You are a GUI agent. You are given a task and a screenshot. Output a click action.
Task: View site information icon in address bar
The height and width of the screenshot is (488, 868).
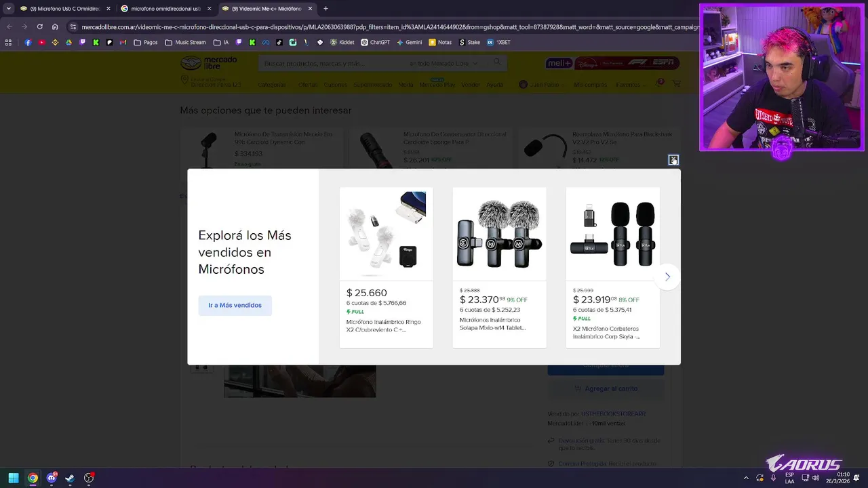tap(73, 26)
